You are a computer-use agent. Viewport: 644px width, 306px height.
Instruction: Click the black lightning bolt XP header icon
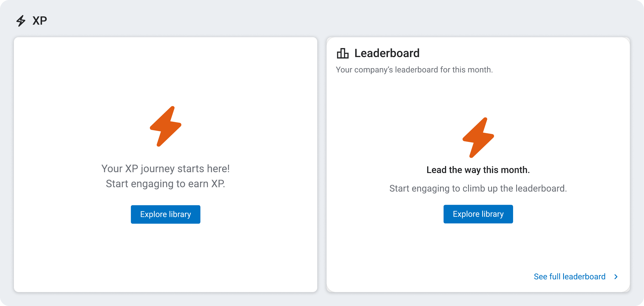pos(21,21)
